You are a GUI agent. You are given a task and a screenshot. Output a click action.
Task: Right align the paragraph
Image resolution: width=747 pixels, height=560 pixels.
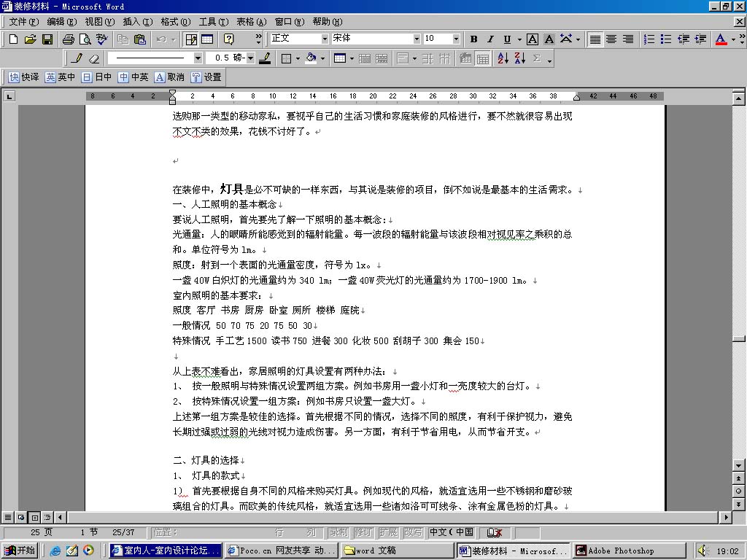628,39
